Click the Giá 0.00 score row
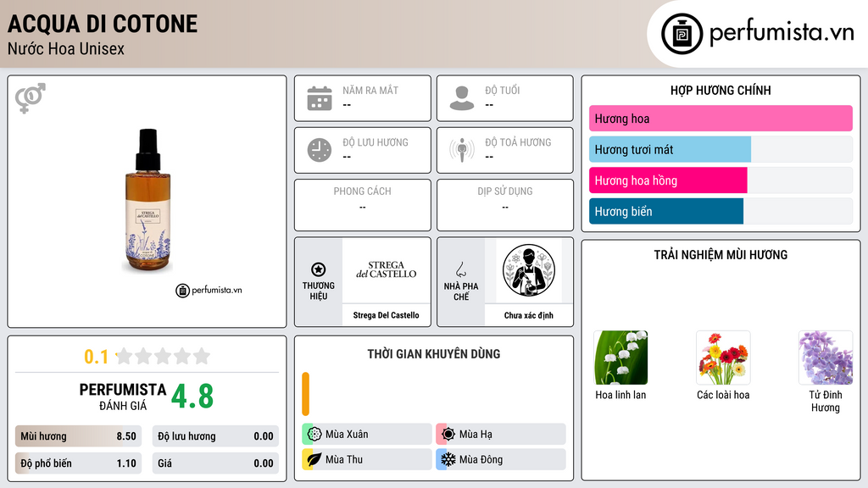Viewport: 868px width, 488px height. point(215,463)
